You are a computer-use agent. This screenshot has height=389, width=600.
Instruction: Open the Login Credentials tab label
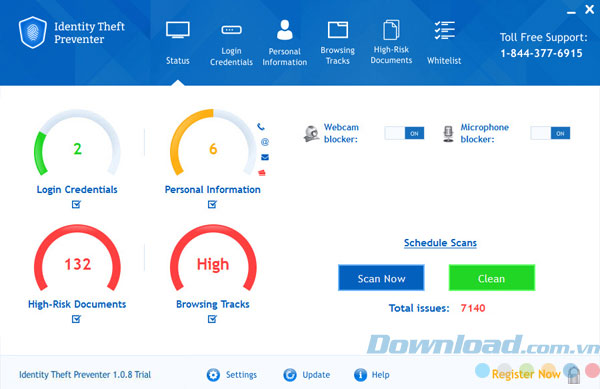tap(231, 56)
